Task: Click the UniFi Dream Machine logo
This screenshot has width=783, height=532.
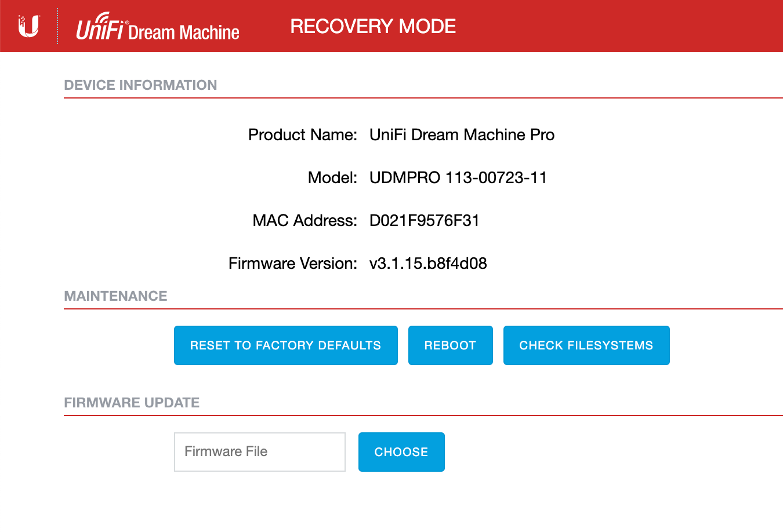Action: 158,27
